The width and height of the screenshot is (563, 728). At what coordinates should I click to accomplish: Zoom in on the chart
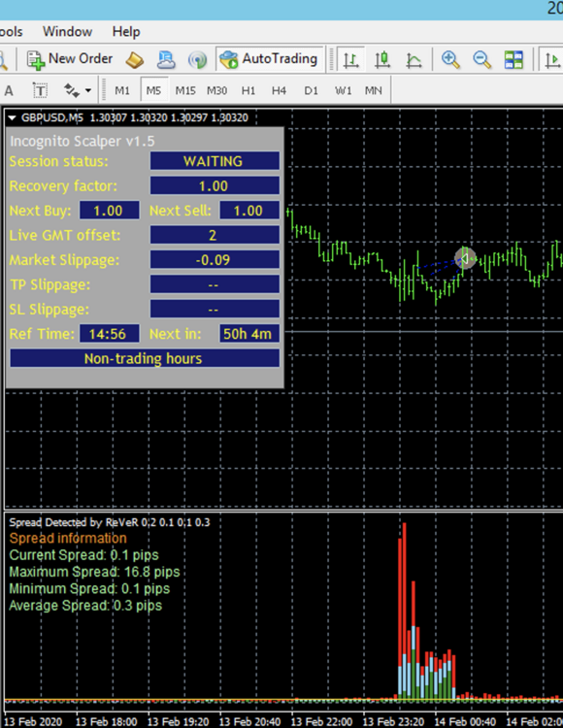(x=450, y=59)
